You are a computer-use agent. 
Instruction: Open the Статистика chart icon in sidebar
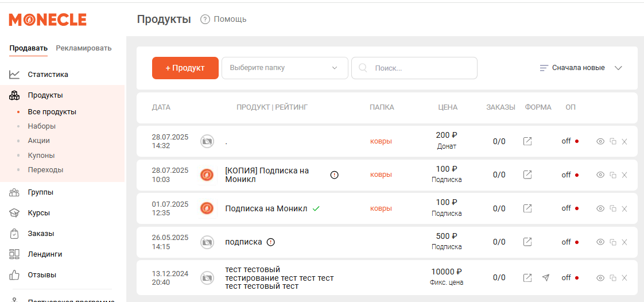pos(15,75)
